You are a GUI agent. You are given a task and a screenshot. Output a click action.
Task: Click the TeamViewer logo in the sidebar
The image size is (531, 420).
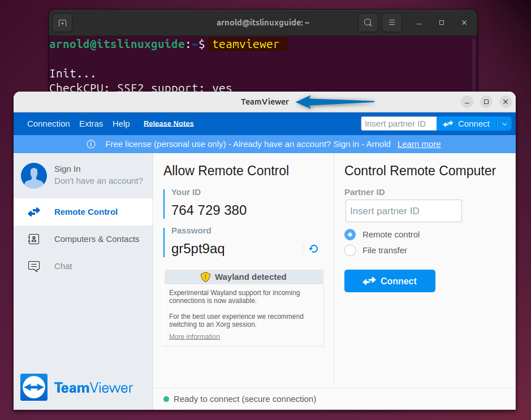[33, 388]
